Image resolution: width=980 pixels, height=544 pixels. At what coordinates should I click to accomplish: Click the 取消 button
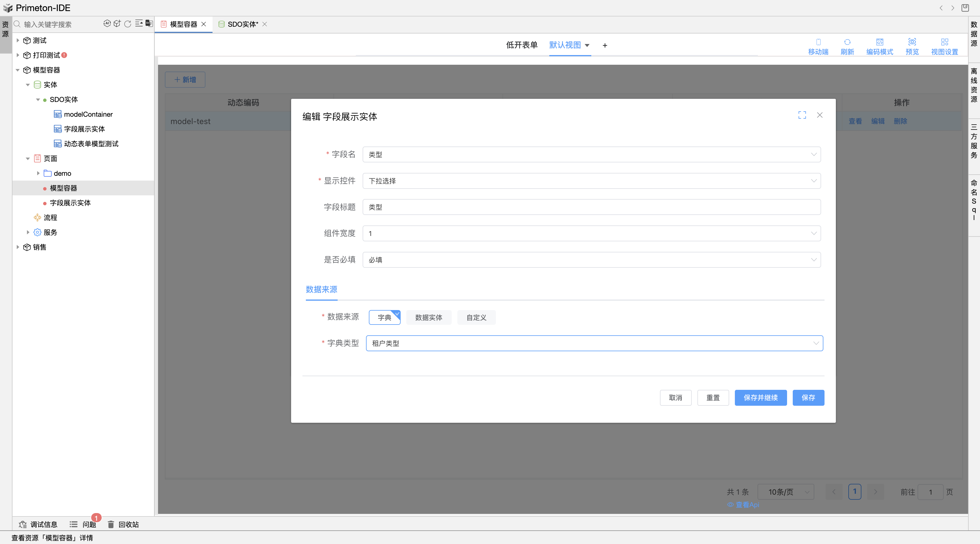tap(675, 397)
